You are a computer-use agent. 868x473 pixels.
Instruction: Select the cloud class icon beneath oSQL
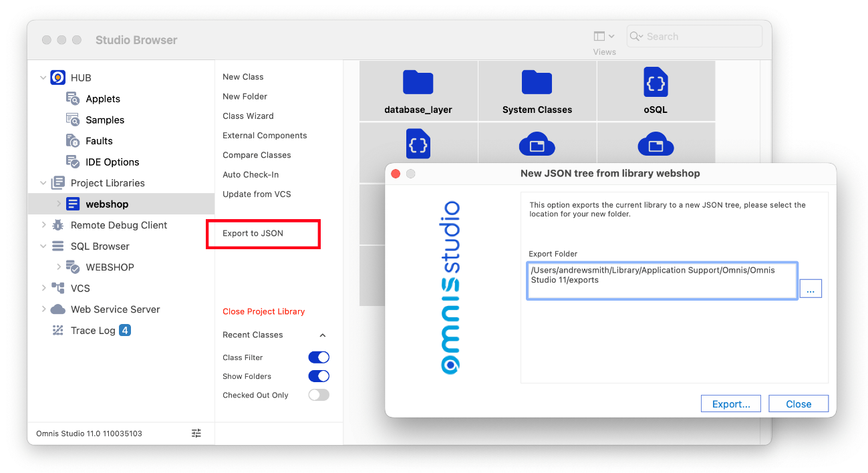tap(656, 144)
